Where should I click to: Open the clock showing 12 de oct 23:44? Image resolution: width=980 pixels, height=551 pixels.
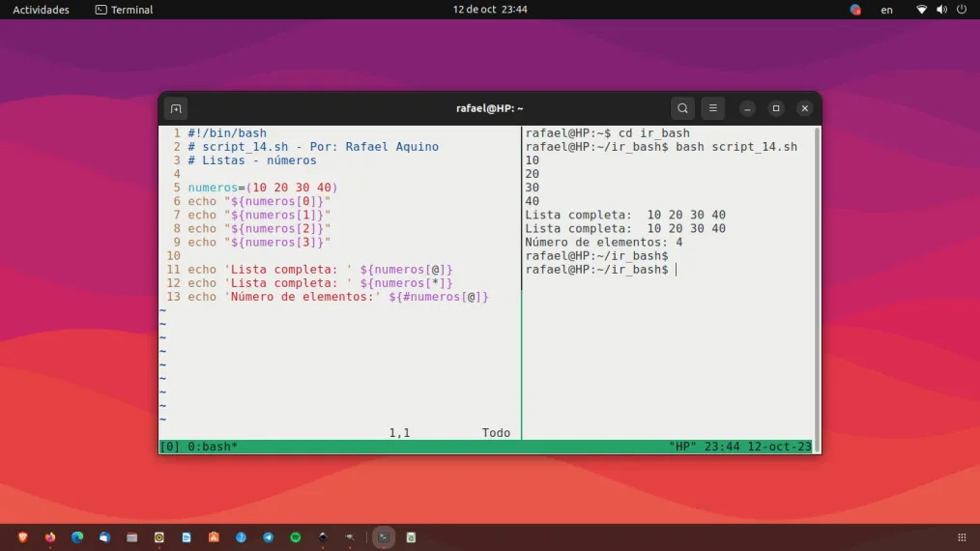point(490,10)
